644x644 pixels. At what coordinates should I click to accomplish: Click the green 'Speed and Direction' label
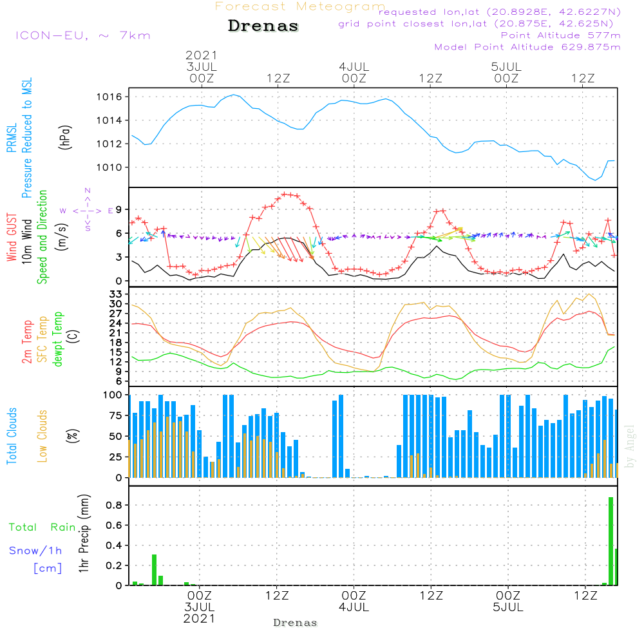point(42,237)
